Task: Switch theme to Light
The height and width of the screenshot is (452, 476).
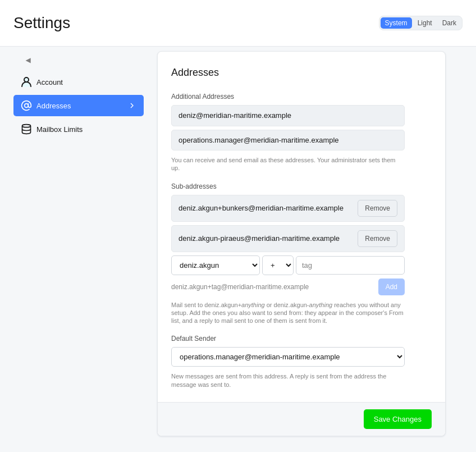Action: click(424, 23)
